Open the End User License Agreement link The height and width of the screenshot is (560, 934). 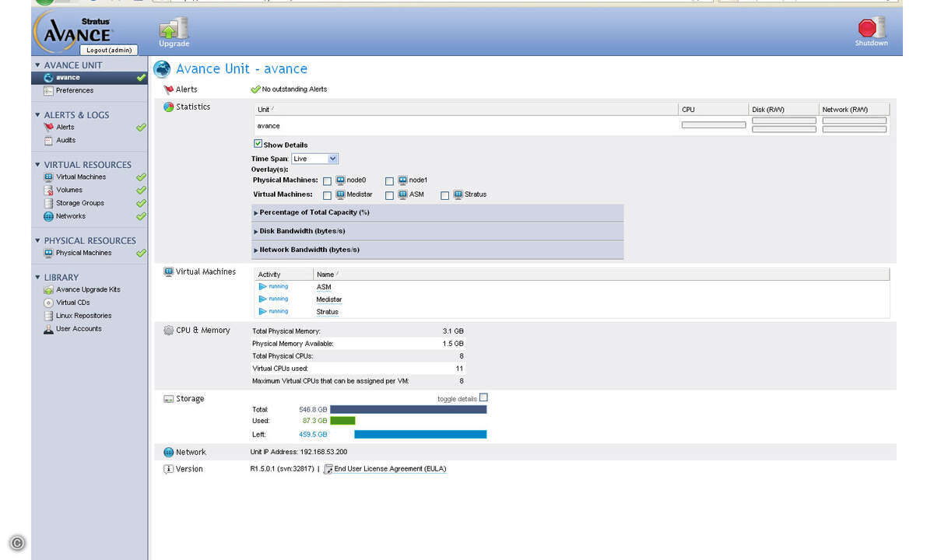pyautogui.click(x=389, y=469)
